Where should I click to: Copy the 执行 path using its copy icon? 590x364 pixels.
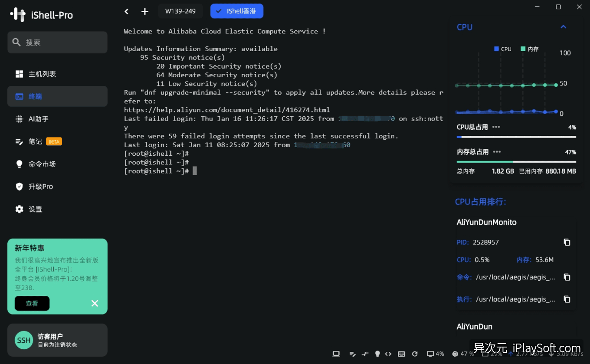[x=567, y=299]
